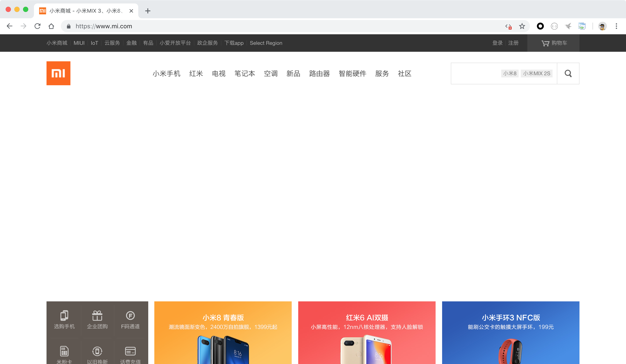Select the 智能硬件 smart hardware menu
Viewport: 626px width, 364px height.
point(353,73)
